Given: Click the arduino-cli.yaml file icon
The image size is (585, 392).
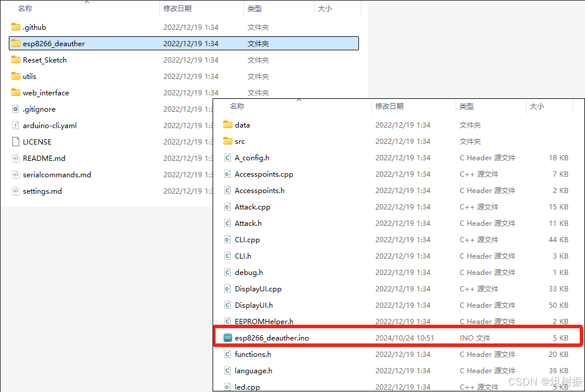Looking at the screenshot, I should click(16, 125).
